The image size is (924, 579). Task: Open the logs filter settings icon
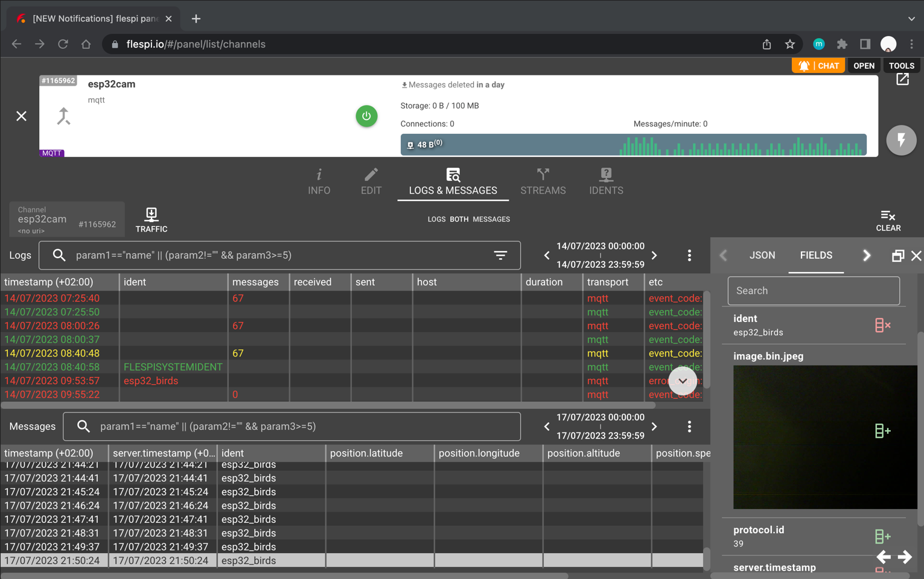tap(500, 255)
